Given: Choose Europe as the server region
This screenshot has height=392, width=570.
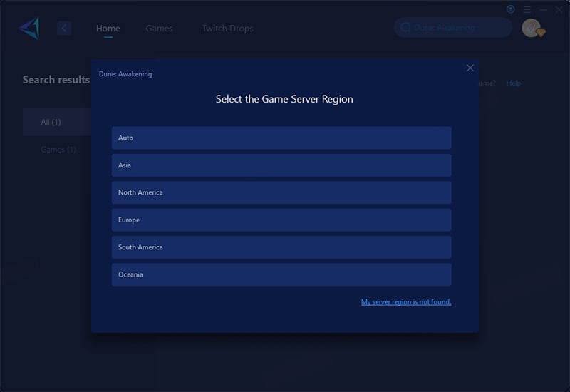Looking at the screenshot, I should tap(281, 220).
